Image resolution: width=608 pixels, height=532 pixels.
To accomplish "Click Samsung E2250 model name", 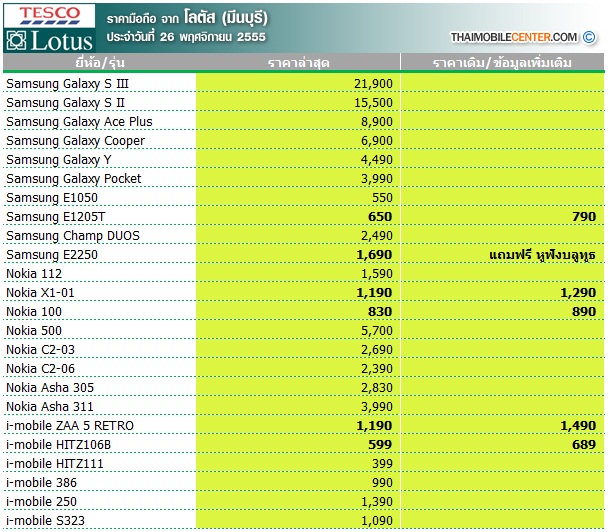I will (52, 254).
